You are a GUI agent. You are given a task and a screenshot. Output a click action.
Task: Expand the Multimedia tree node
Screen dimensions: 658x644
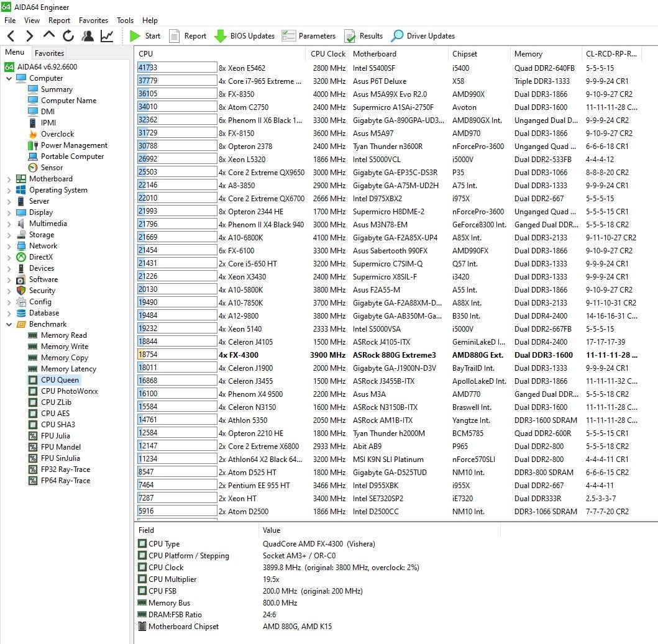pyautogui.click(x=9, y=224)
